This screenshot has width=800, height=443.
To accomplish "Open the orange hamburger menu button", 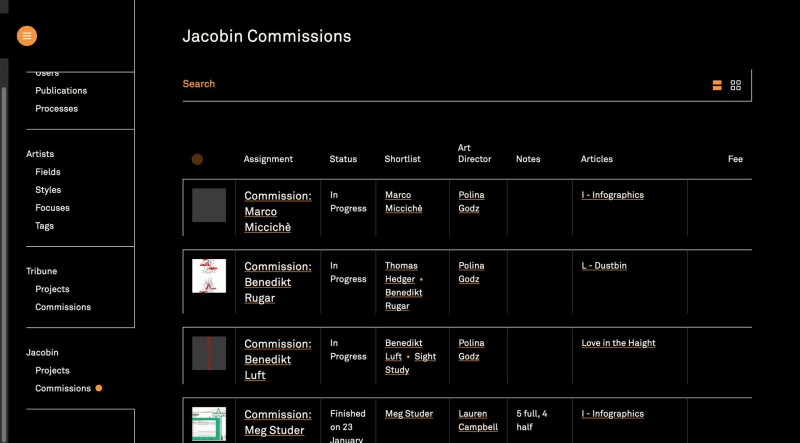I will click(27, 36).
